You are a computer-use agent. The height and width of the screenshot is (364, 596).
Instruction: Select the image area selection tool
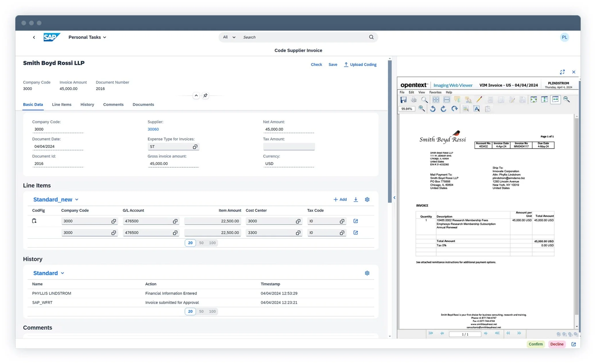(x=466, y=109)
